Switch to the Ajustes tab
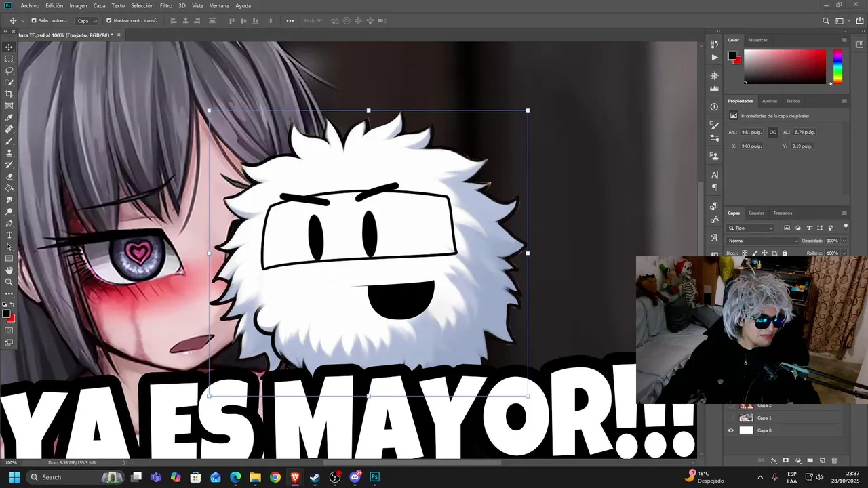This screenshot has height=488, width=868. click(770, 101)
